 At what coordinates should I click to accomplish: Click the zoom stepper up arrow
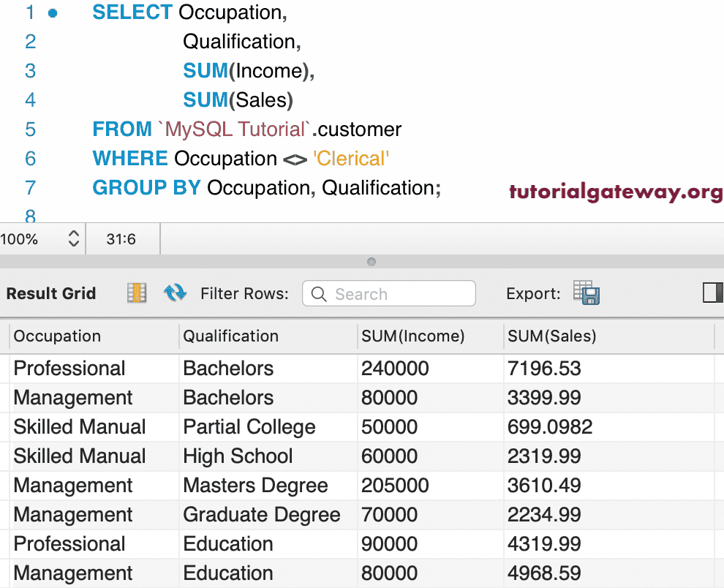pyautogui.click(x=73, y=235)
